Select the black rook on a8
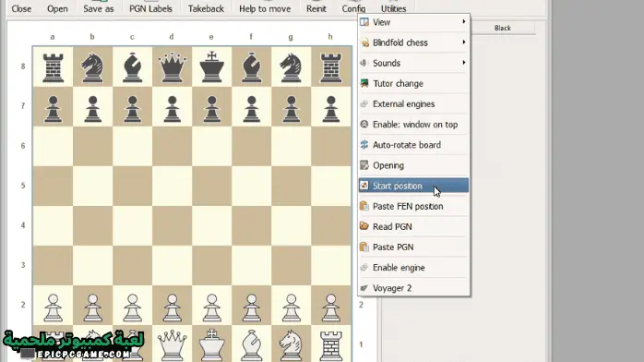The width and height of the screenshot is (644, 362). [x=53, y=66]
